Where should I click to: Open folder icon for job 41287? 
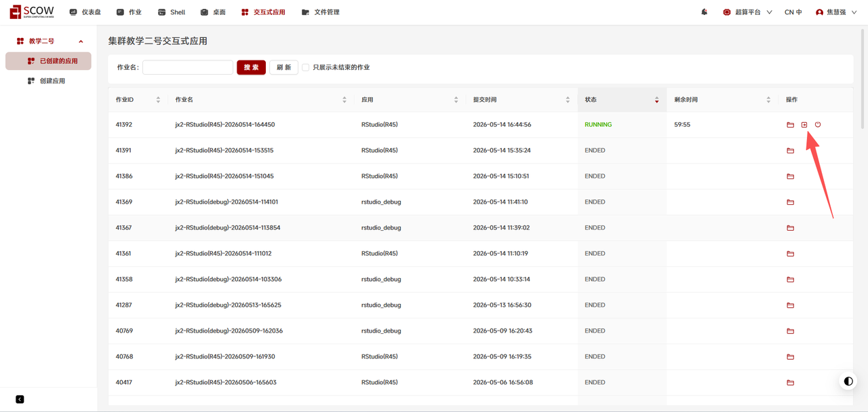coord(790,305)
